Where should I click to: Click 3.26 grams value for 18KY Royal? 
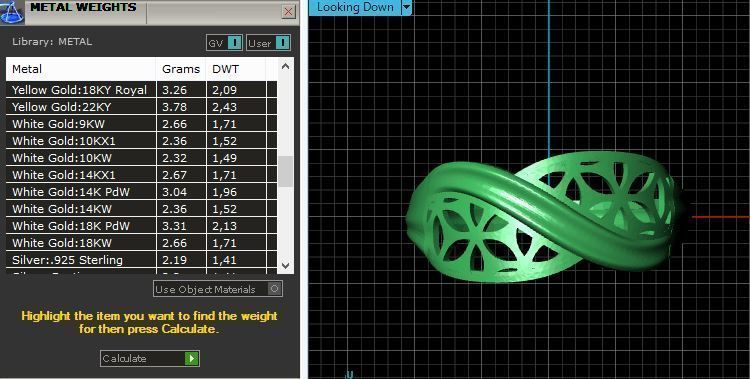(175, 90)
